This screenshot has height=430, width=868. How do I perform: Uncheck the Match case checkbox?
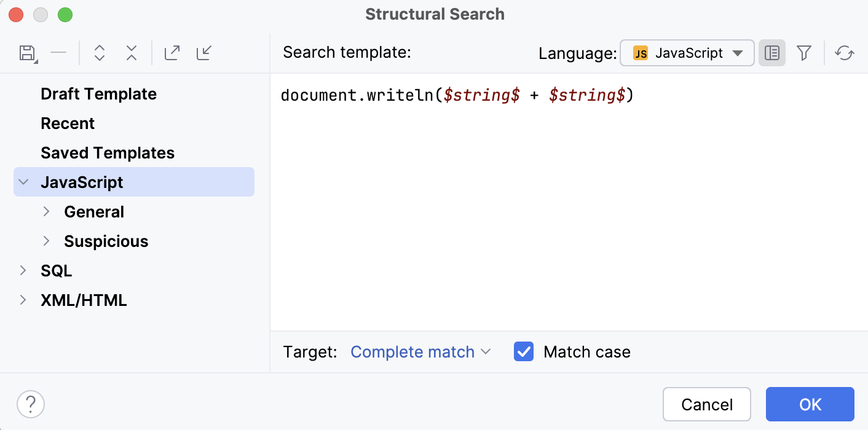coord(523,351)
